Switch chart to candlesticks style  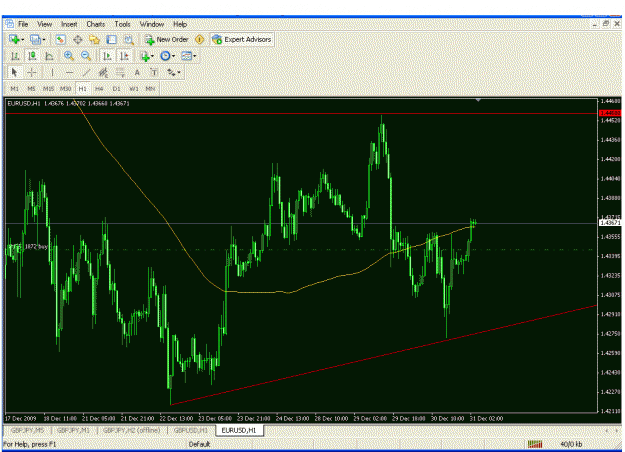[32, 56]
